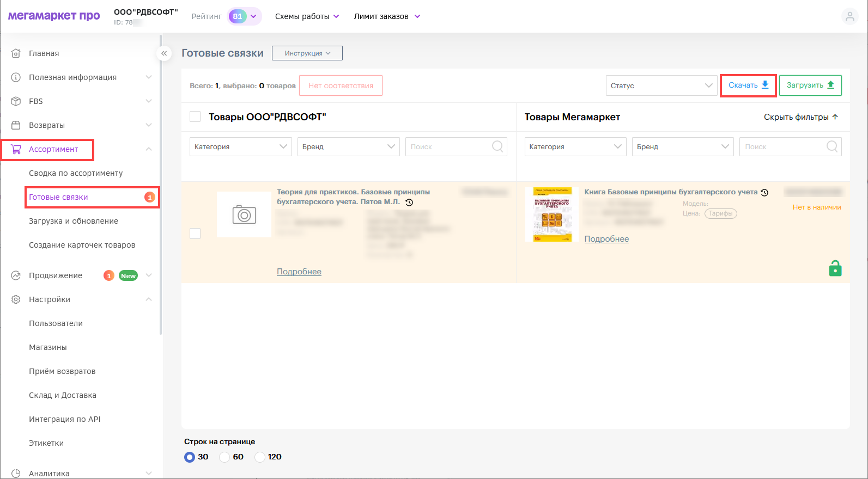
Task: Open the Статус dropdown
Action: 661,85
